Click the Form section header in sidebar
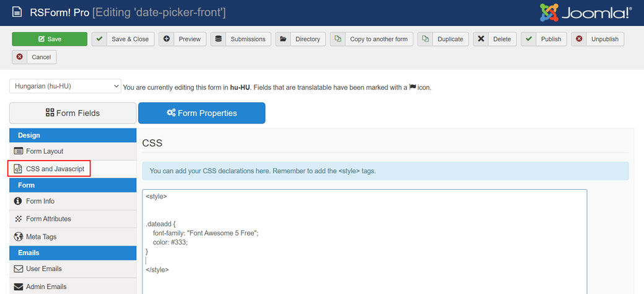 (x=72, y=185)
